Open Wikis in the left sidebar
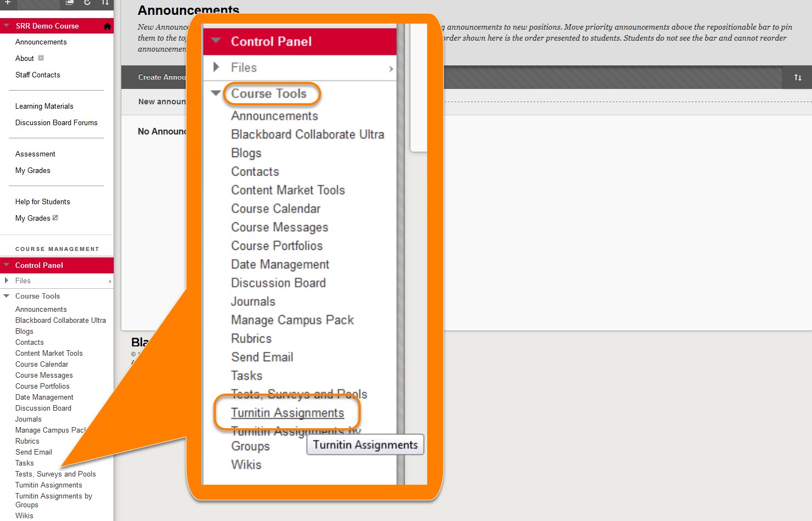Screen dimensions: 812x521 (x=24, y=516)
